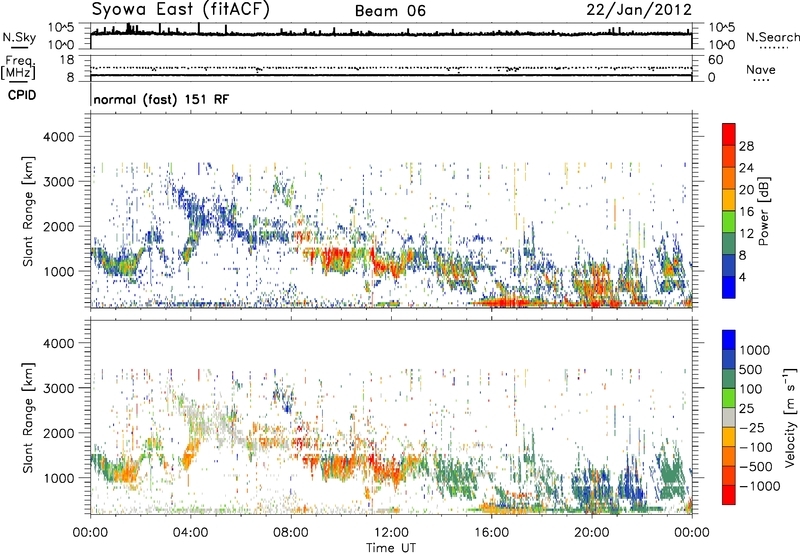Click the '16' tick on the power colorbar
This screenshot has width=800, height=554.
(746, 212)
